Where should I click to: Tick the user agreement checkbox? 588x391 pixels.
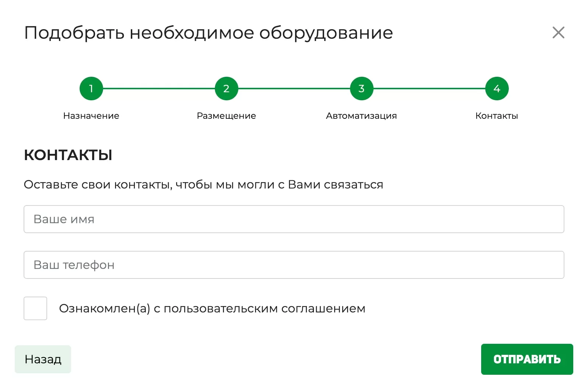click(35, 308)
